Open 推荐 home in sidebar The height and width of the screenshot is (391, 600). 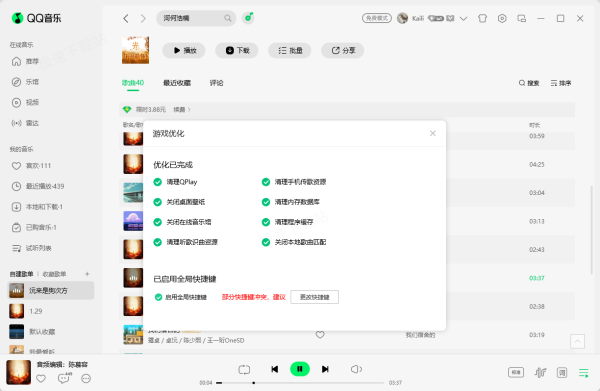tap(25, 61)
